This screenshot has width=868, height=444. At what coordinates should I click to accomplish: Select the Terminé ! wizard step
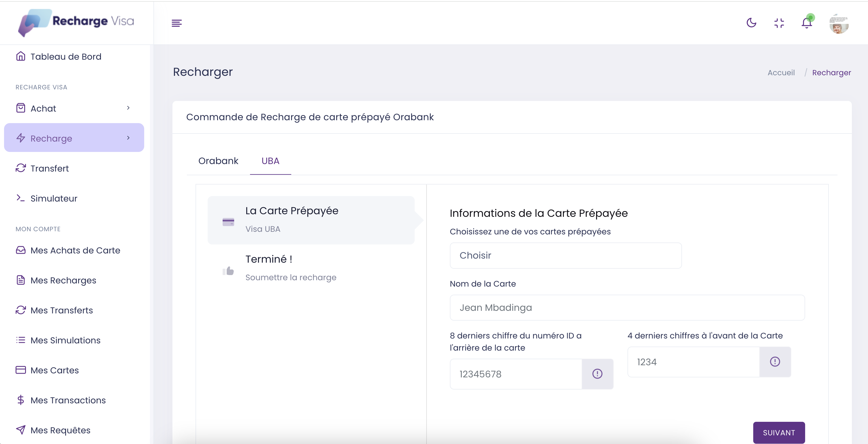tap(311, 268)
